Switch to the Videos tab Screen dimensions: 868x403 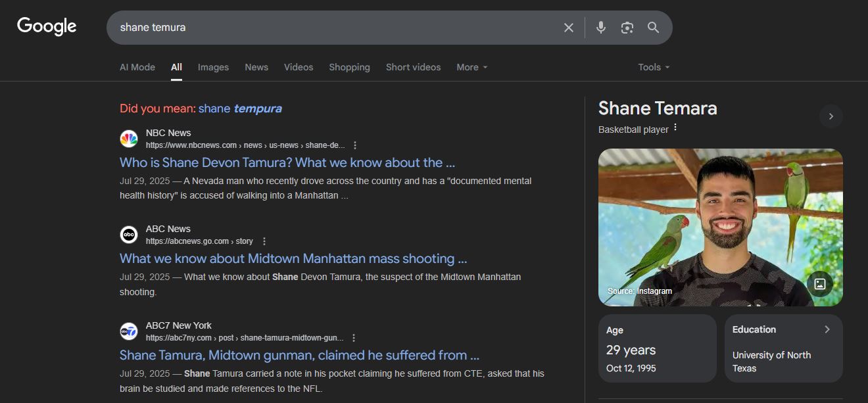[299, 67]
